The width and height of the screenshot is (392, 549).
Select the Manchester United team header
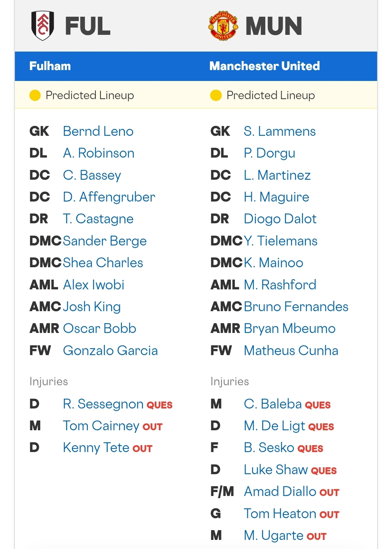(265, 66)
